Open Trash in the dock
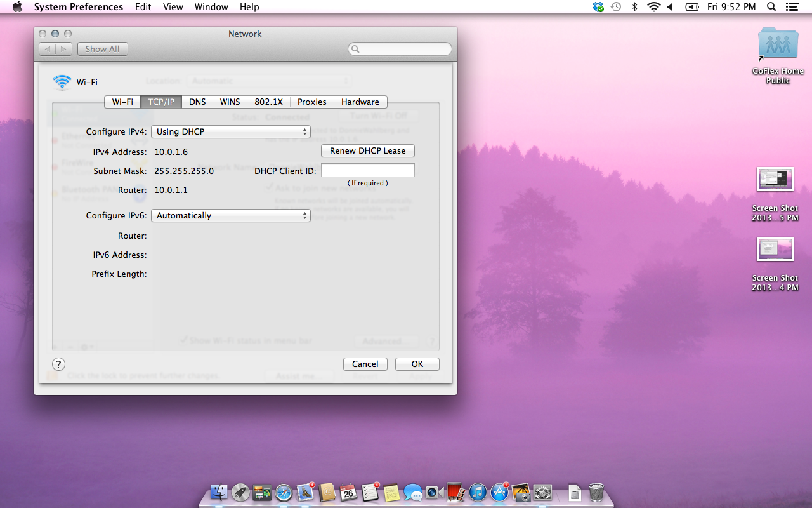This screenshot has height=508, width=812. point(596,492)
